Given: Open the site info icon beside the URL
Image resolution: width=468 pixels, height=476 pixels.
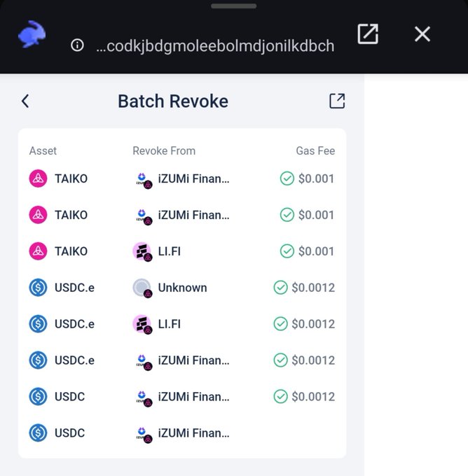Looking at the screenshot, I should (77, 45).
